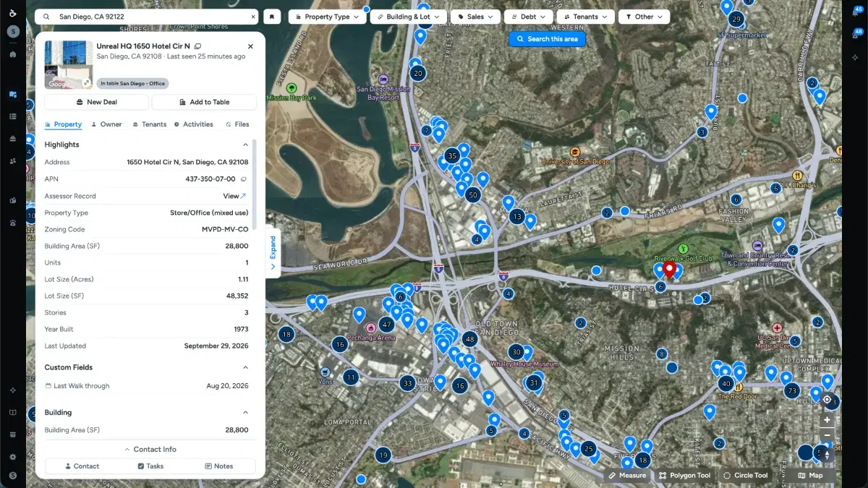Open the list view icon in sidebar
The width and height of the screenshot is (868, 488).
pos(13,116)
